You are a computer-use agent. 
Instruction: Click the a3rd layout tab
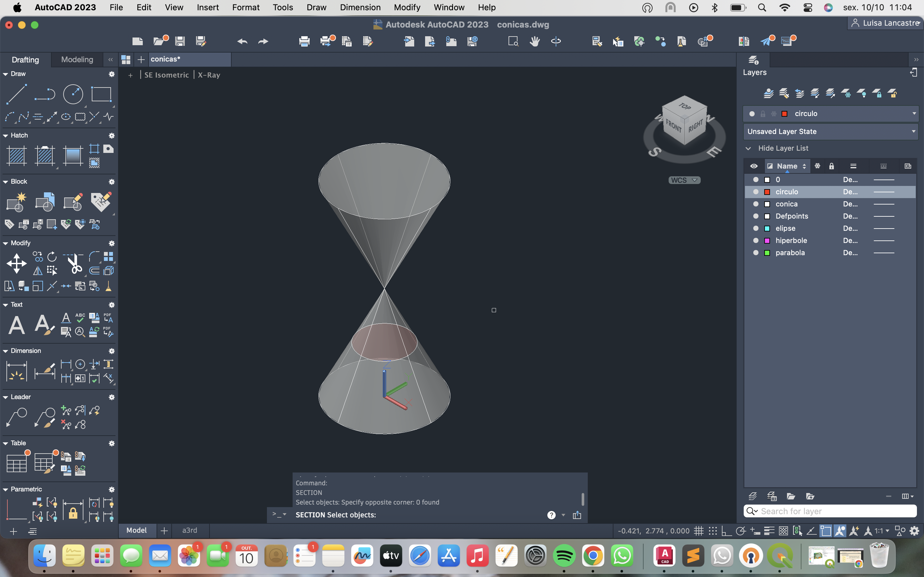coord(189,531)
